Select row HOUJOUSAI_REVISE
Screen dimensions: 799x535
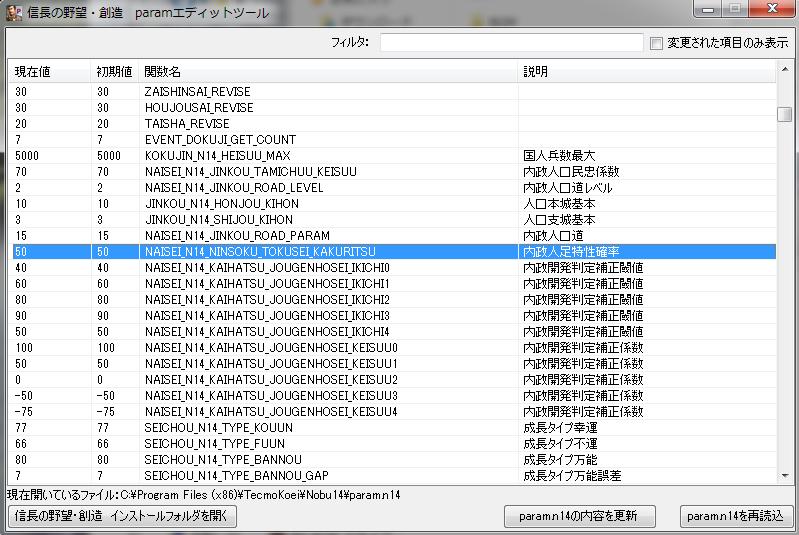(x=394, y=108)
